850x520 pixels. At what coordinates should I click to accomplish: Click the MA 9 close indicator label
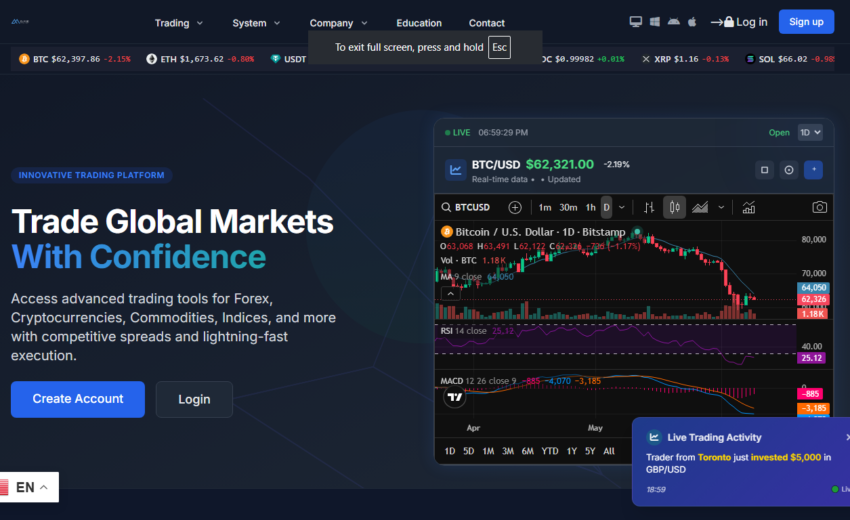(461, 277)
